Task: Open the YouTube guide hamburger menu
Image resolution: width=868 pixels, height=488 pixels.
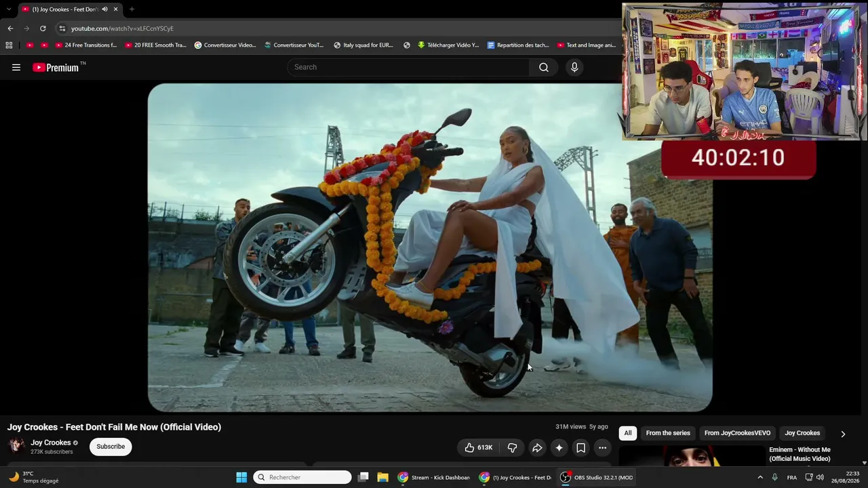Action: (16, 67)
